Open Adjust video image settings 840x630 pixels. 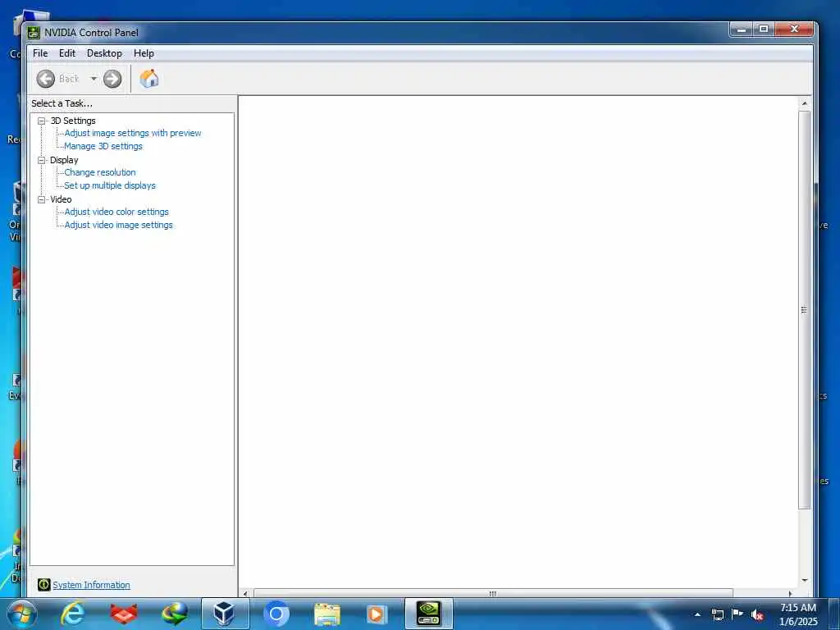point(118,225)
